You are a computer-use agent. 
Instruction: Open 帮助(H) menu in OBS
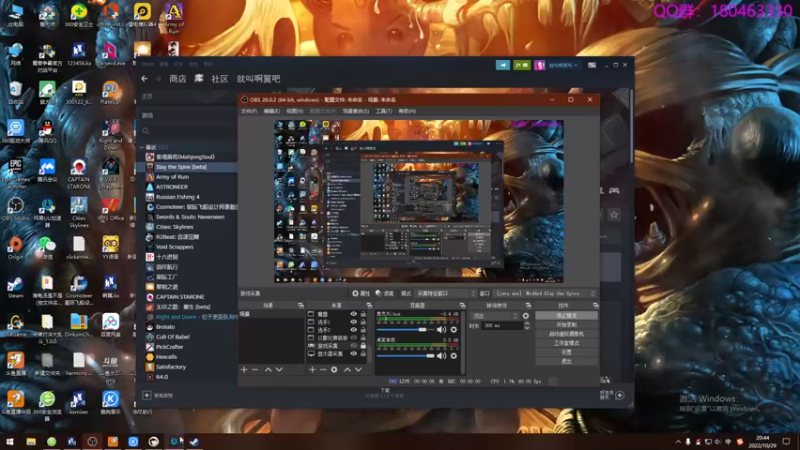pyautogui.click(x=407, y=111)
